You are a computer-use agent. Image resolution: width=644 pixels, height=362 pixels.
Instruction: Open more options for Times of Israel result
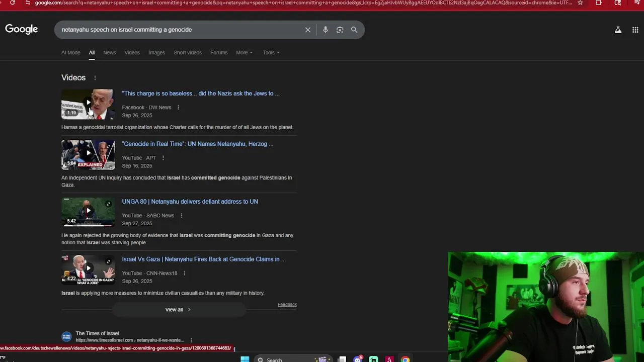tap(191, 340)
